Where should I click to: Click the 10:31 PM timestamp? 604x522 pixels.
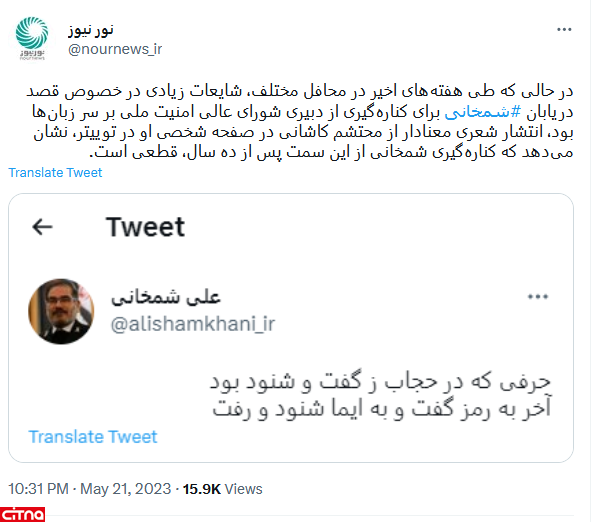coord(38,489)
